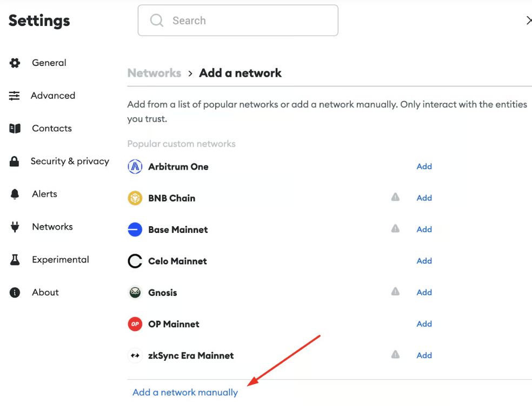Click the BNB Chain yellow logo
Viewport: 532px width, 418px height.
point(135,198)
